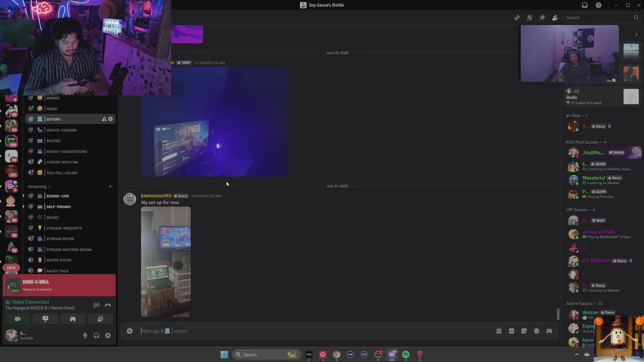
Task: Open the SELF-PROMO channel
Action: coord(70,207)
